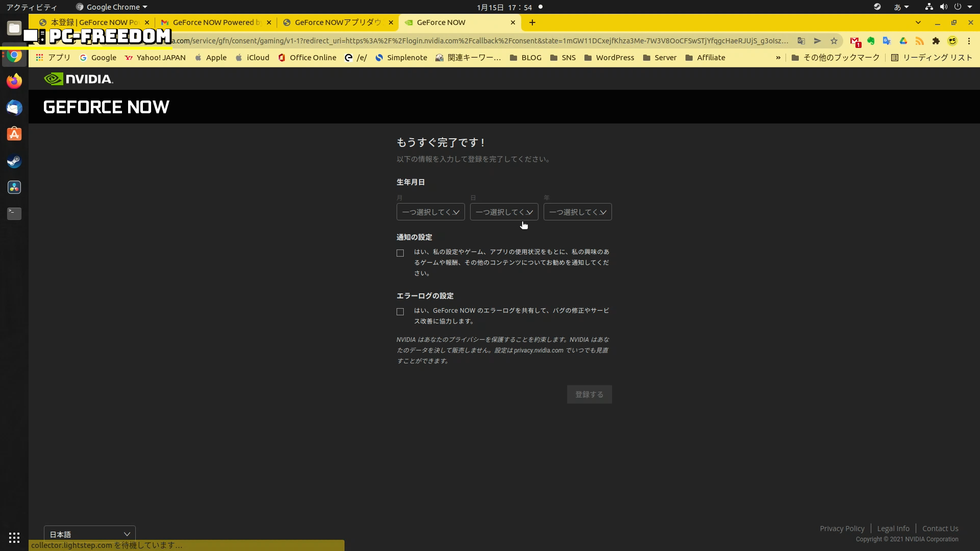Enable the notification settings checkbox
The height and width of the screenshot is (551, 980).
point(400,253)
